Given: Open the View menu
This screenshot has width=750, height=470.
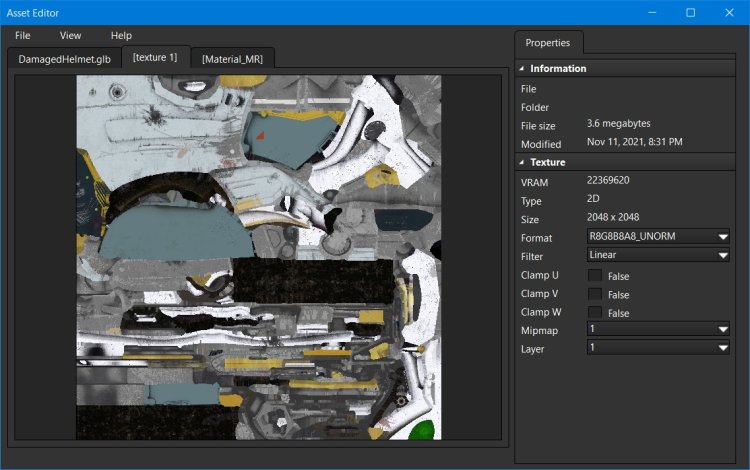Looking at the screenshot, I should [71, 35].
